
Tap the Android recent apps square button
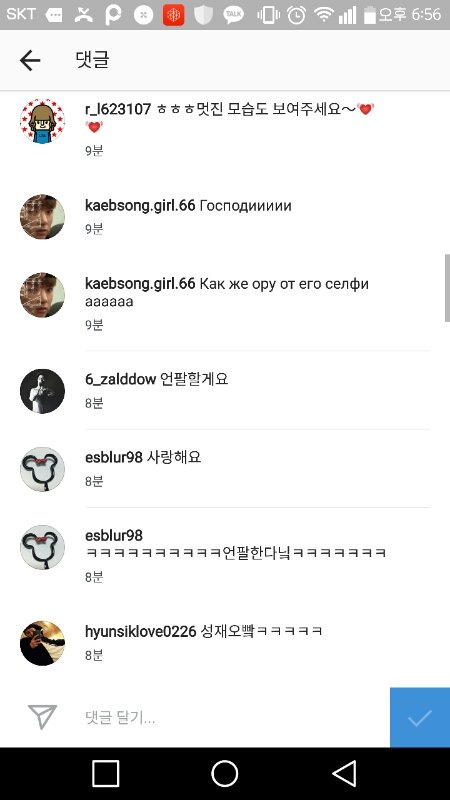[x=106, y=773]
